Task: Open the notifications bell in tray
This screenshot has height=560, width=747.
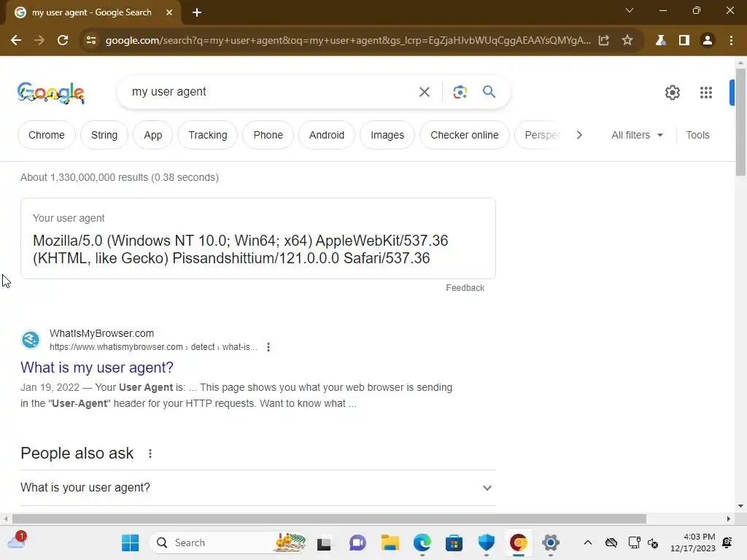Action: (x=727, y=542)
